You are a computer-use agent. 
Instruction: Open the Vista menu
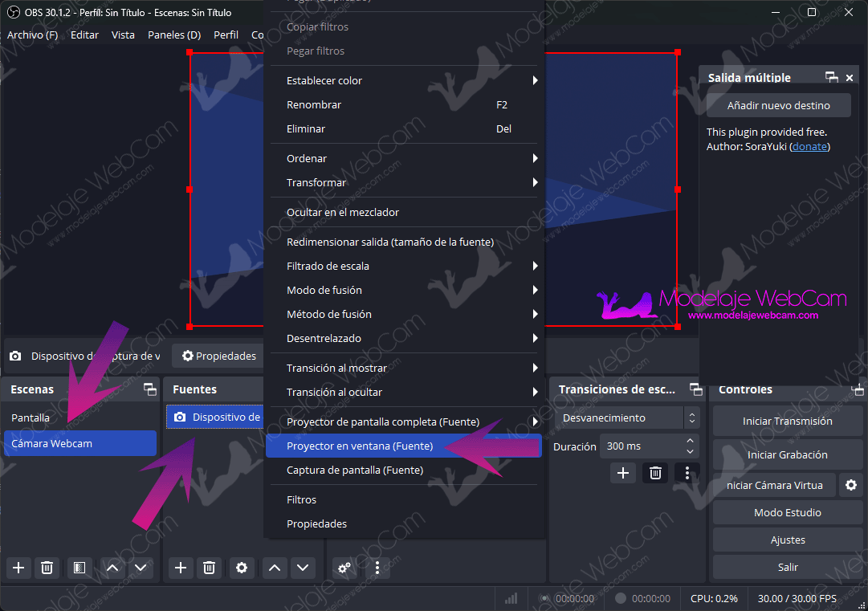[x=123, y=35]
